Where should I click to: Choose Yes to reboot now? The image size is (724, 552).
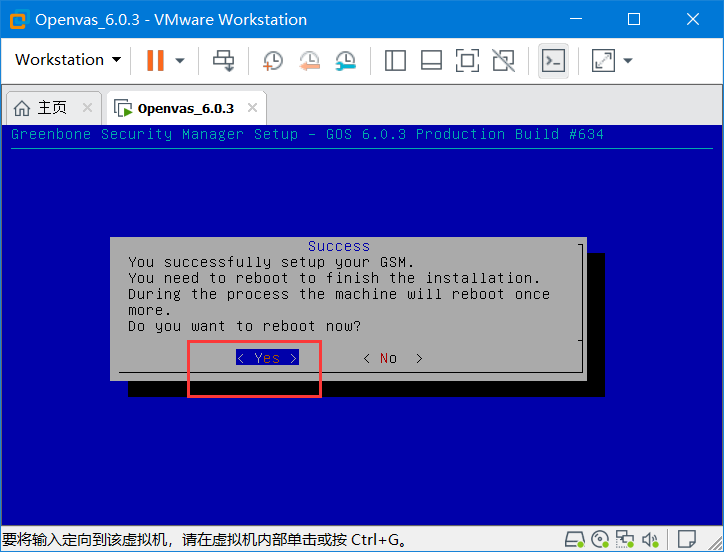click(267, 358)
